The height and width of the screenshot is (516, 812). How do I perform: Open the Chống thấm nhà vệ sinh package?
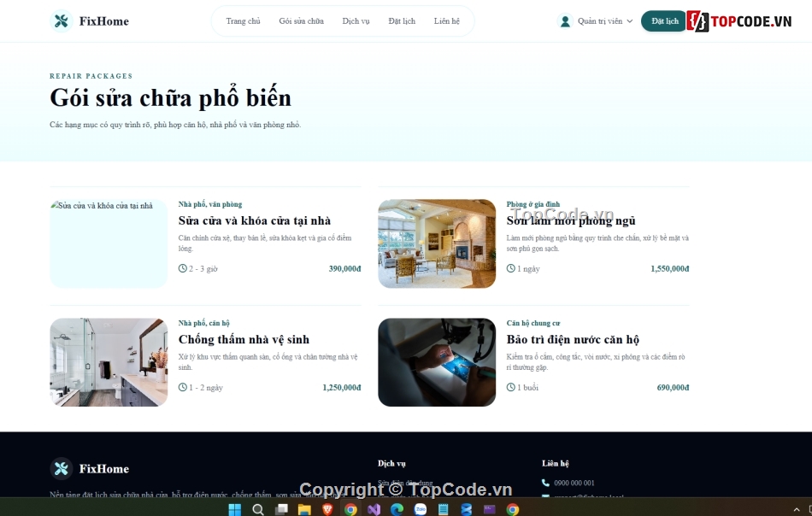[x=244, y=339]
